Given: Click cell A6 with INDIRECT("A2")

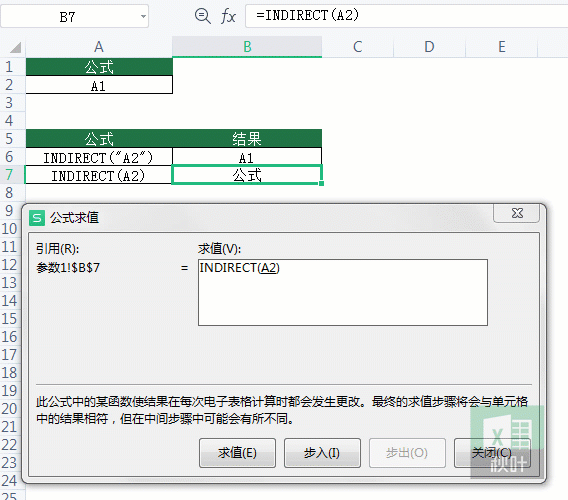Looking at the screenshot, I should tap(99, 157).
